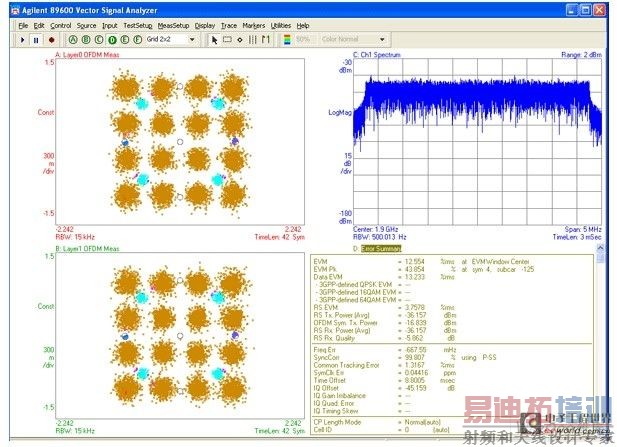The height and width of the screenshot is (447, 617).
Task: Click Range: 2 dBm label
Action: (581, 55)
